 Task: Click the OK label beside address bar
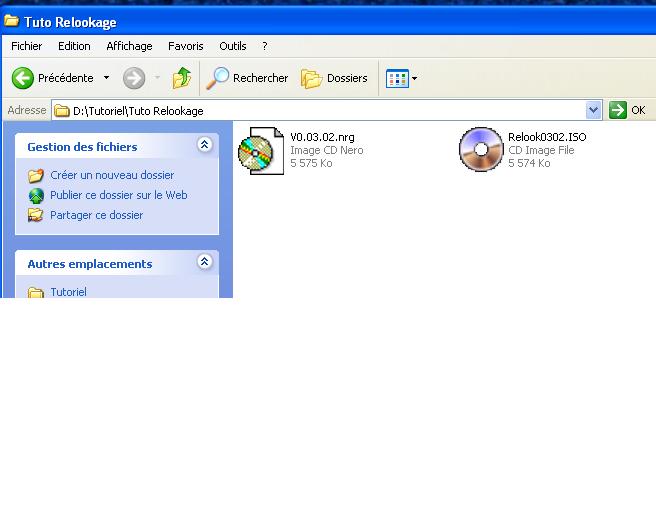click(638, 110)
